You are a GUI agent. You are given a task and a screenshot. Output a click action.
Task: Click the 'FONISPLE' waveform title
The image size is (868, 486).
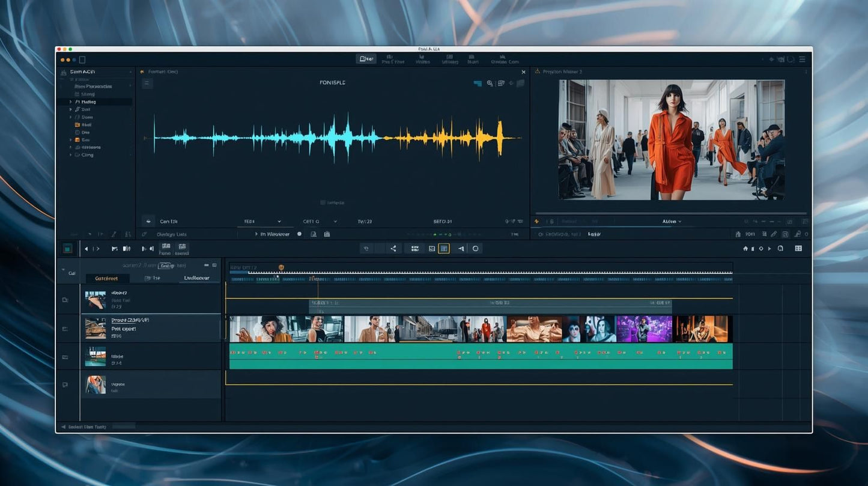pyautogui.click(x=332, y=82)
